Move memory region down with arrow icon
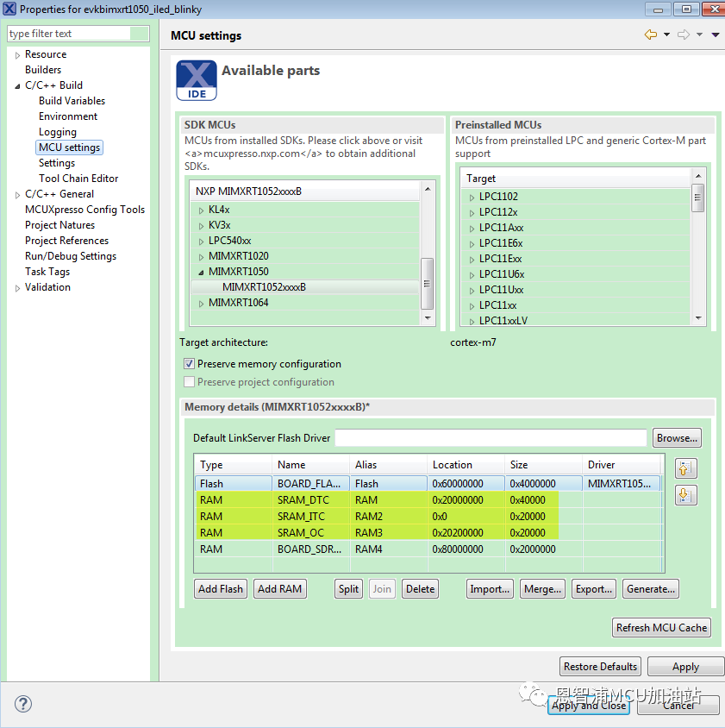The image size is (725, 728). (685, 495)
